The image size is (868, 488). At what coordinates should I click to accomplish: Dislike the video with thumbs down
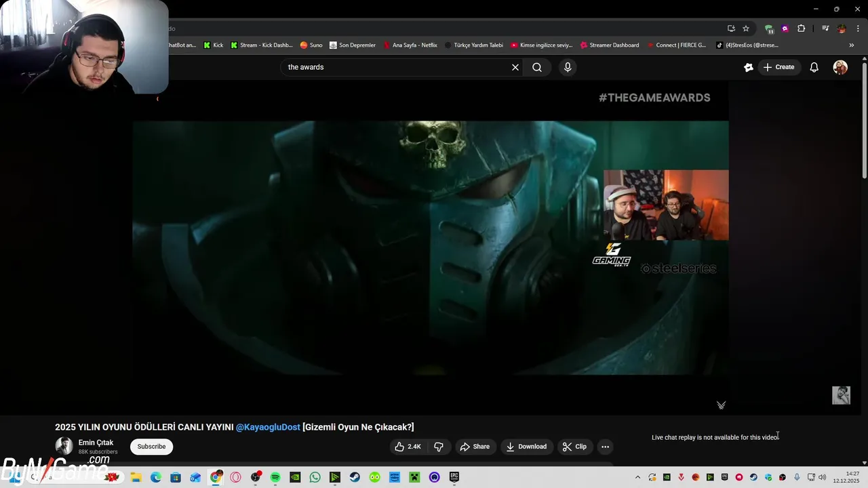tap(439, 447)
